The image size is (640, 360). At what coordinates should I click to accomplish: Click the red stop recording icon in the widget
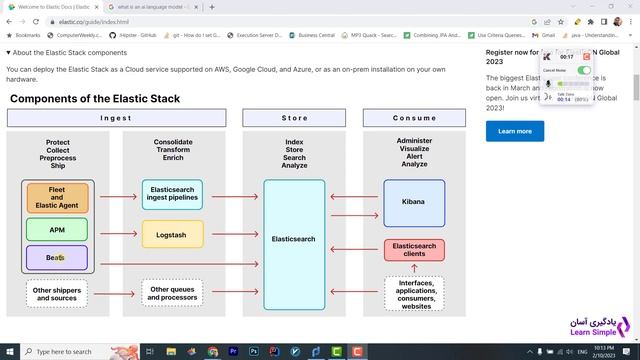pos(587,57)
